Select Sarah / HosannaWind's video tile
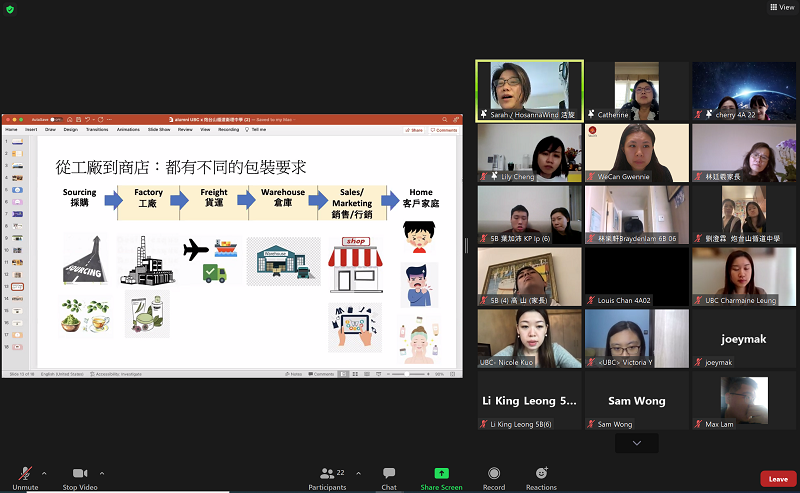 529,92
